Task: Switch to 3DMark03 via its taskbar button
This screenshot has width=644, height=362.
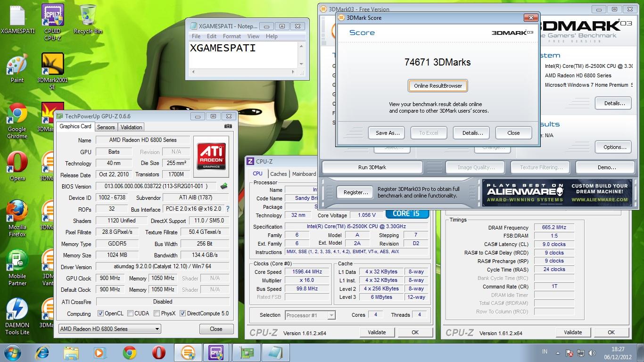Action: click(x=188, y=353)
